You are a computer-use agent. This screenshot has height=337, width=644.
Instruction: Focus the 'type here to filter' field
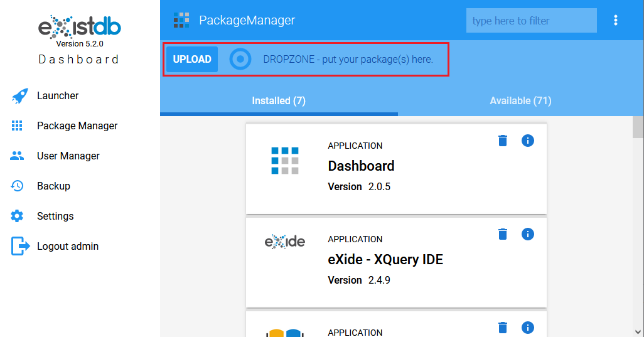(x=532, y=21)
